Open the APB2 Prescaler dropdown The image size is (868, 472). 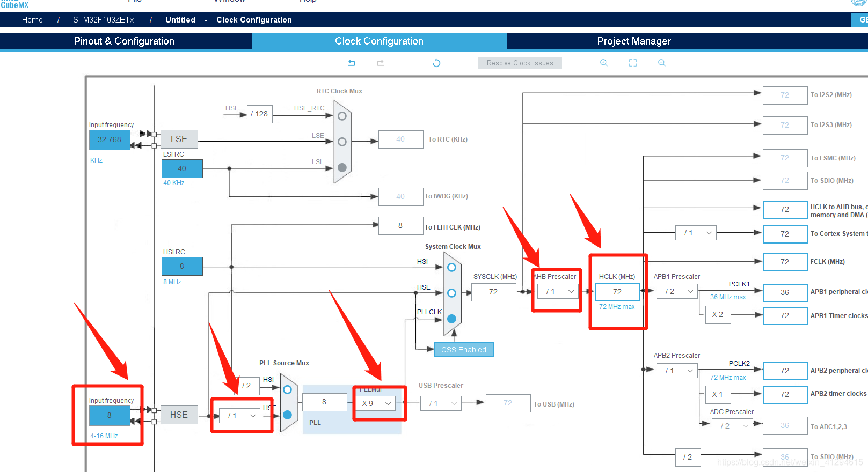pos(677,371)
